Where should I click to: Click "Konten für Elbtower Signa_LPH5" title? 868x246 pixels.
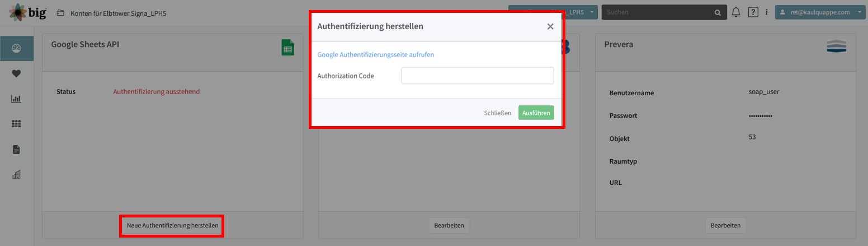click(x=118, y=13)
